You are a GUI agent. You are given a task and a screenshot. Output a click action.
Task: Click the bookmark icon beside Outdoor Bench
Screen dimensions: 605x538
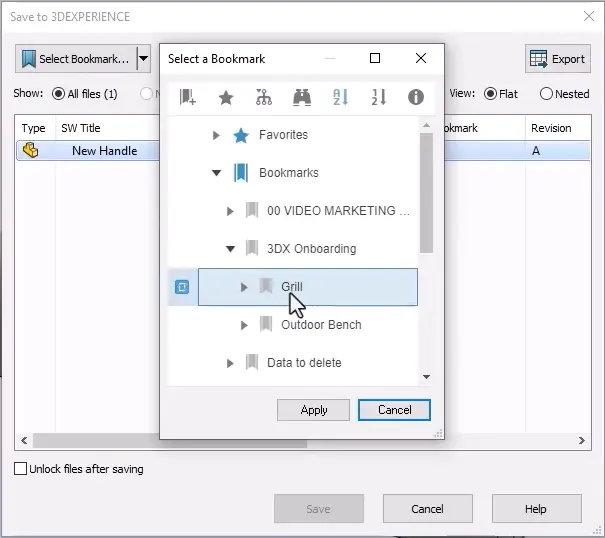266,324
